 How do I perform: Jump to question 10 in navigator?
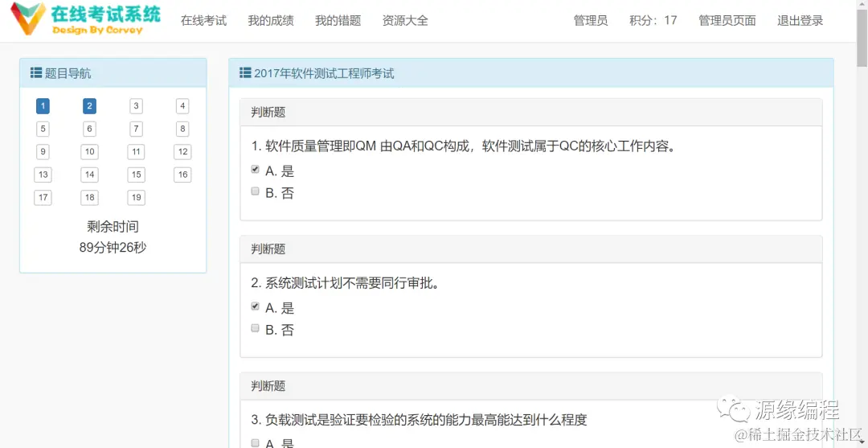tap(90, 152)
